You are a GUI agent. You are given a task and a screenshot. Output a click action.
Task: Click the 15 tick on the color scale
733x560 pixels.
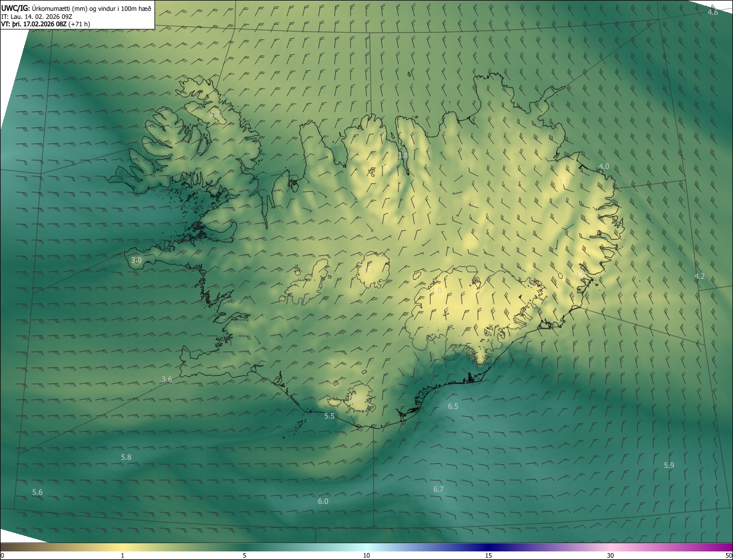pos(488,555)
